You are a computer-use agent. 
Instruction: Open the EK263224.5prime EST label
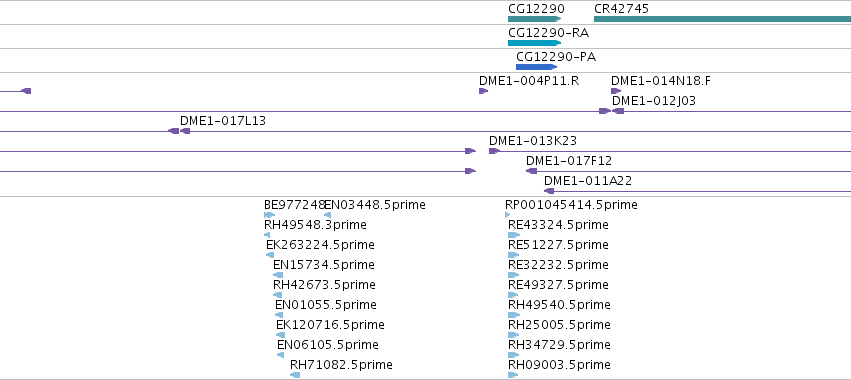click(320, 245)
